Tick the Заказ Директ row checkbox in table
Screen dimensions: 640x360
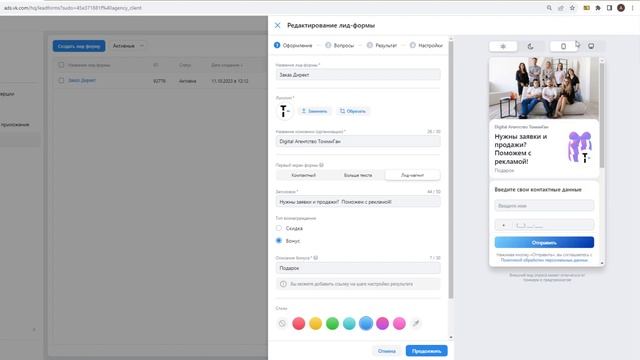61,80
